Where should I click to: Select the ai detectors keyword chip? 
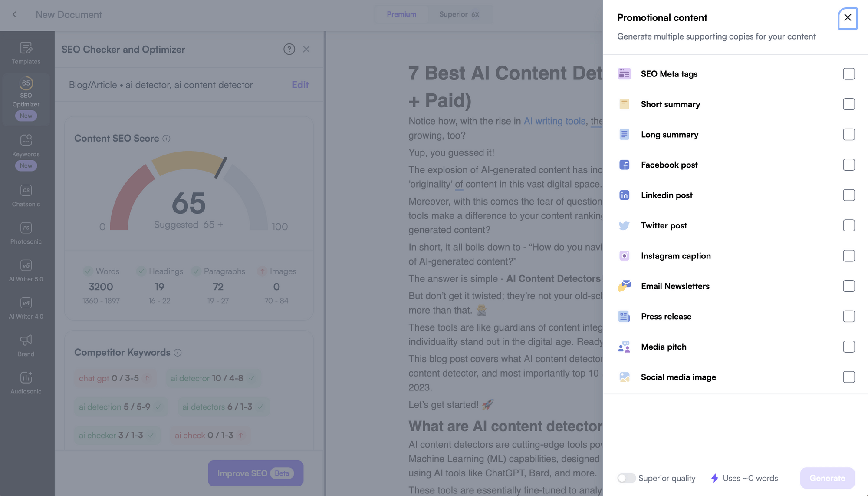pos(223,407)
